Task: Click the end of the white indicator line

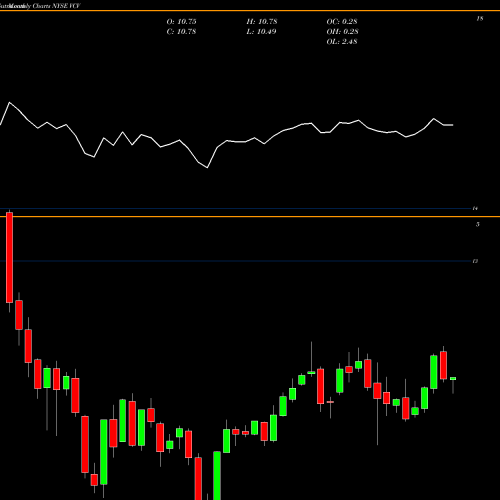Action: 453,125
